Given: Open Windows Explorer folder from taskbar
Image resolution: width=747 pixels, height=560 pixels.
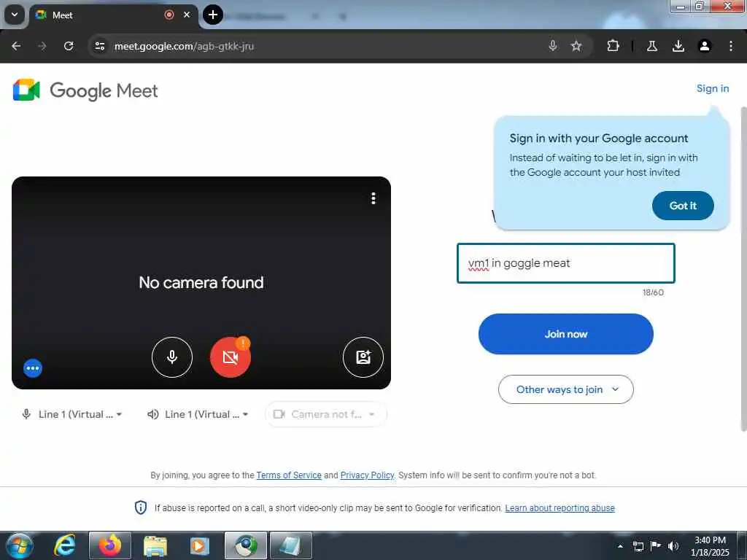Looking at the screenshot, I should (x=155, y=545).
